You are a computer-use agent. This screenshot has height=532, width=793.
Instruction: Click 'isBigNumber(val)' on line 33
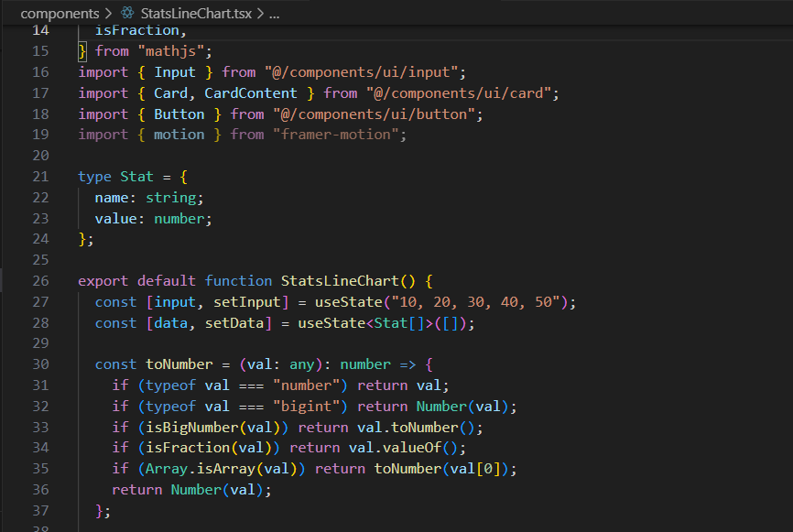pos(213,428)
